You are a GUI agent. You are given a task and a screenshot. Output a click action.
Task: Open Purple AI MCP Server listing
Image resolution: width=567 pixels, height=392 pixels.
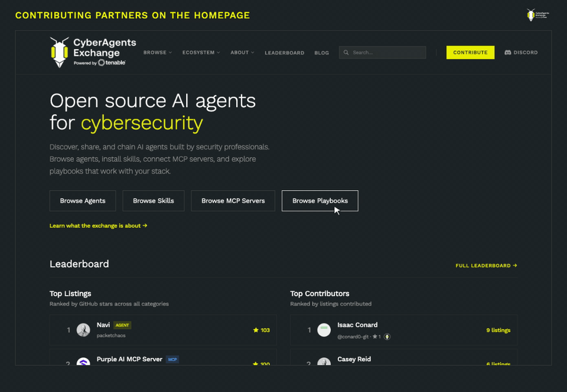pyautogui.click(x=129, y=359)
